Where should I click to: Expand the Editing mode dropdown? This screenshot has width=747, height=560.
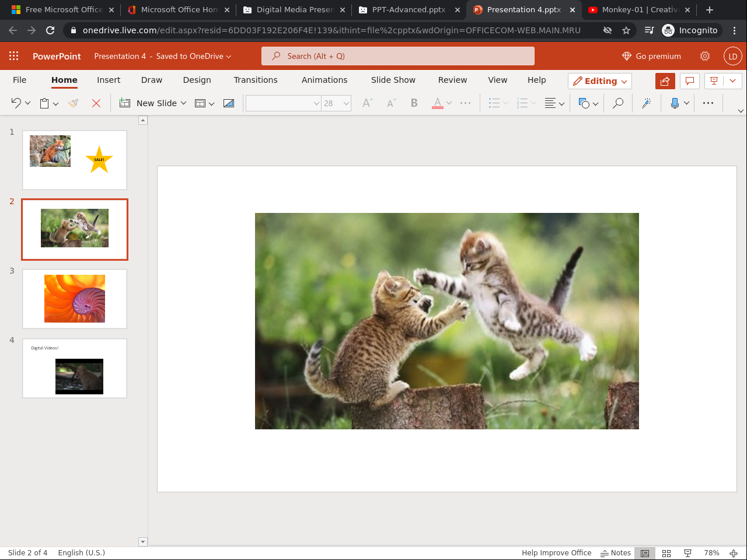(600, 81)
